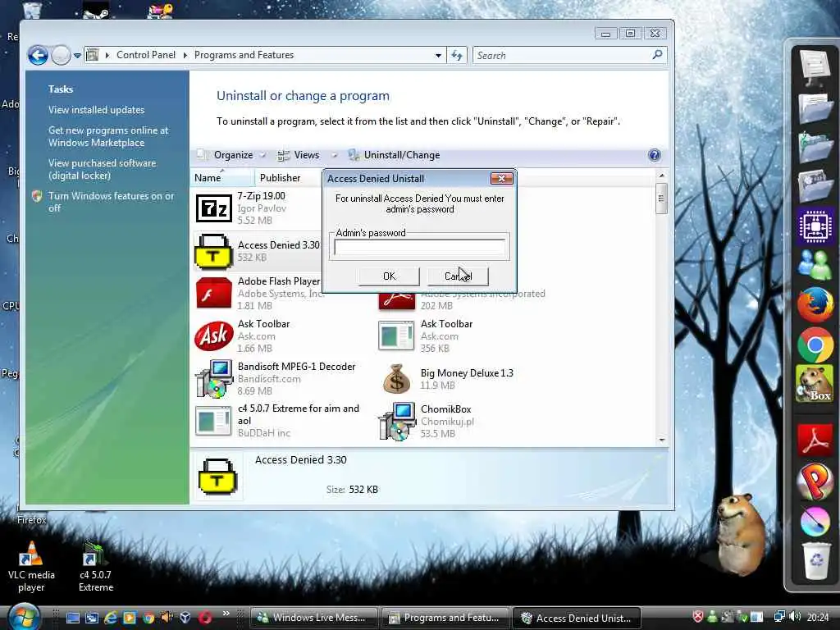Click OK in the Access Denied dialog
Image resolution: width=840 pixels, height=630 pixels.
[389, 276]
